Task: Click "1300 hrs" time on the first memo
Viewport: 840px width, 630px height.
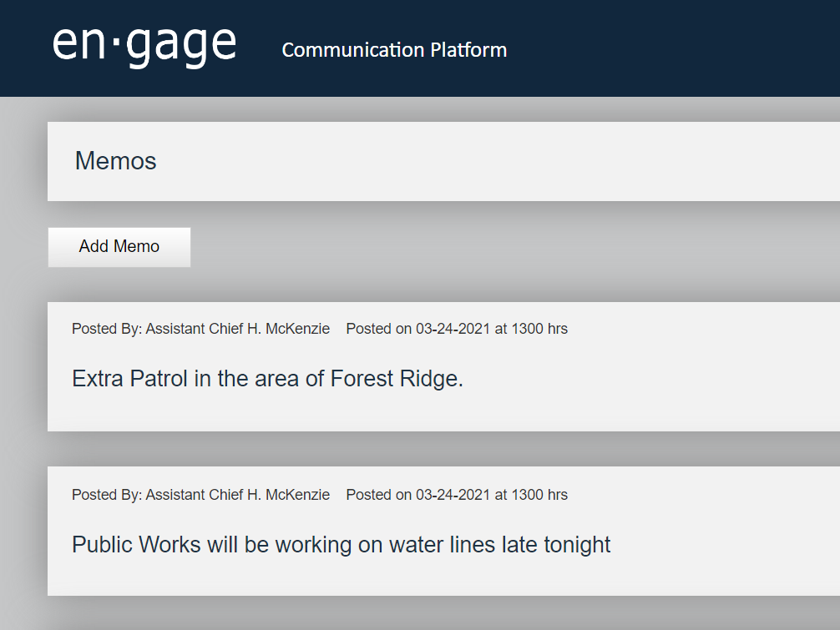Action: click(539, 329)
